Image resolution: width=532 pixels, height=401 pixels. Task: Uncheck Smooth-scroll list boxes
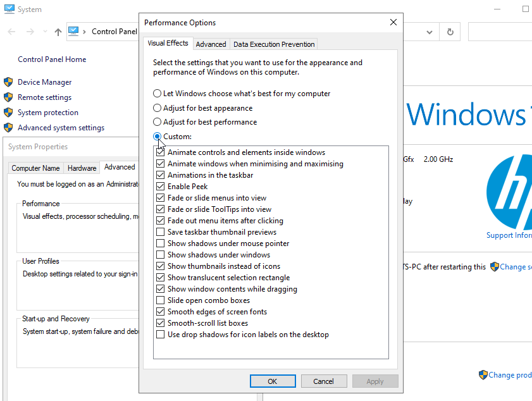pyautogui.click(x=160, y=323)
